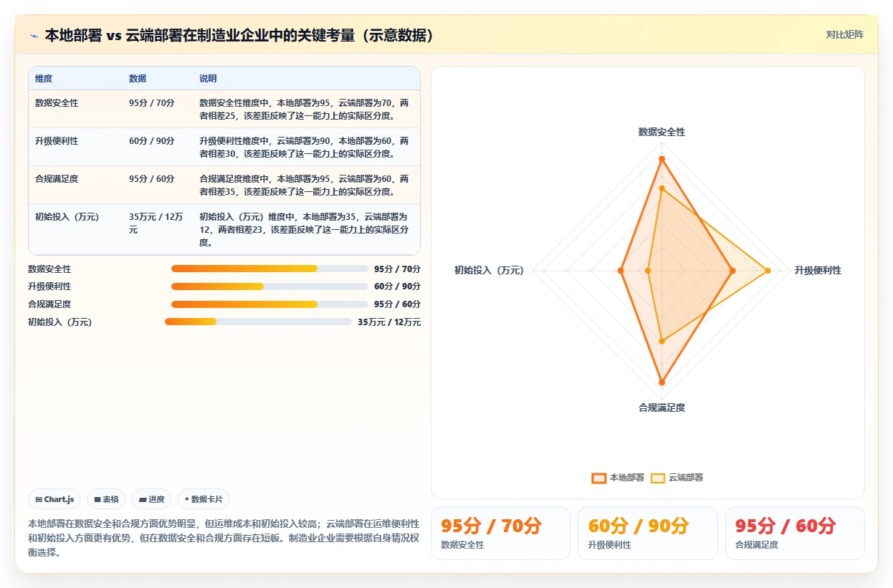
Task: Select the 数据卡片 tag chip
Action: coord(204,499)
